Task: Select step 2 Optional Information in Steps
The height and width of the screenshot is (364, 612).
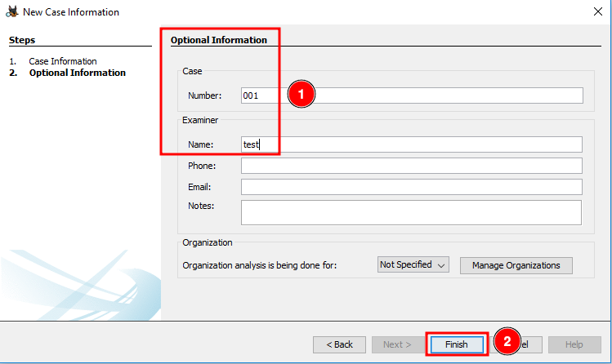Action: coord(77,73)
